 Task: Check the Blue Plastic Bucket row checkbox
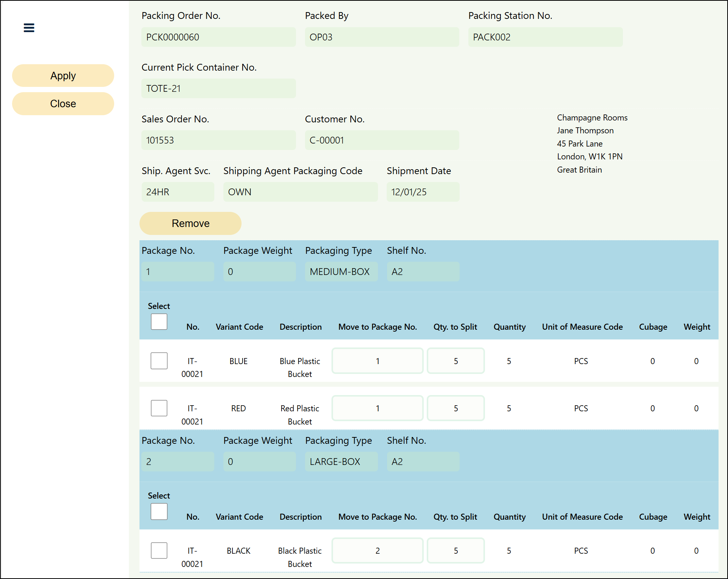pyautogui.click(x=159, y=361)
